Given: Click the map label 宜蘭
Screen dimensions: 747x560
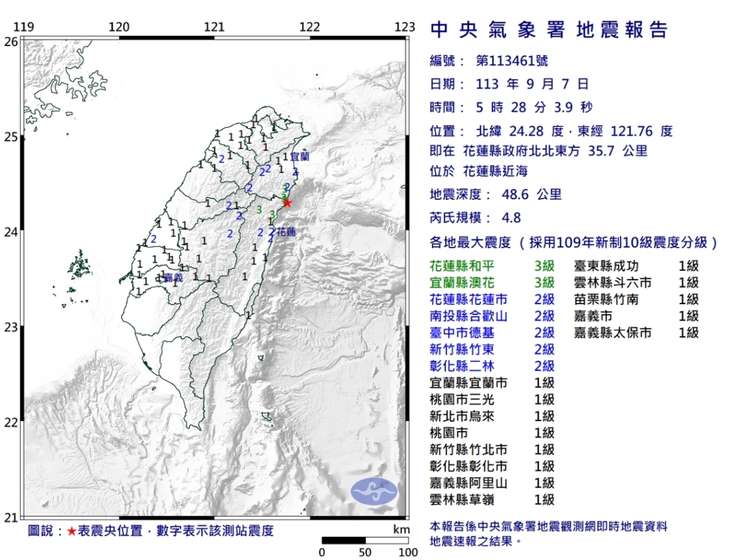Looking at the screenshot, I should tap(300, 158).
